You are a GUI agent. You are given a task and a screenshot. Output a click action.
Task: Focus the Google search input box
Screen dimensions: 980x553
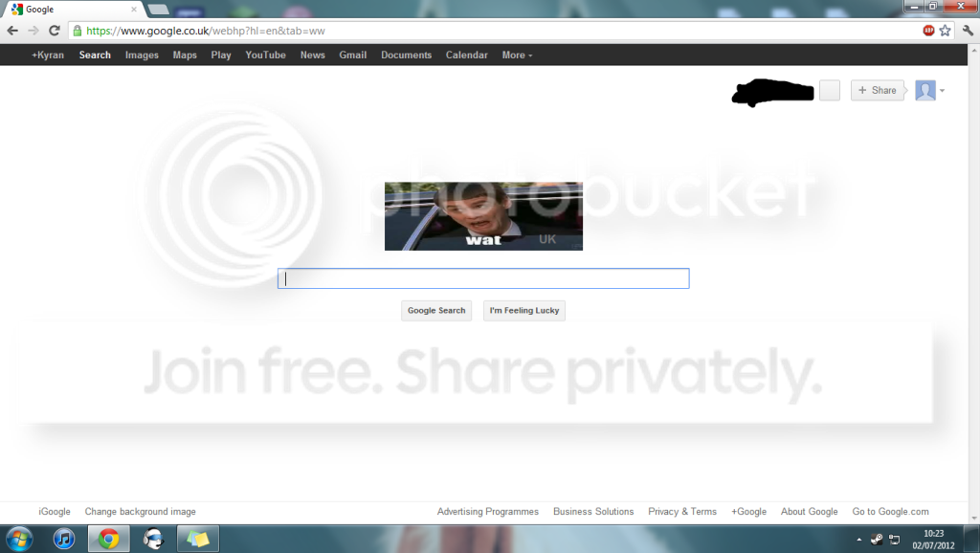click(483, 278)
